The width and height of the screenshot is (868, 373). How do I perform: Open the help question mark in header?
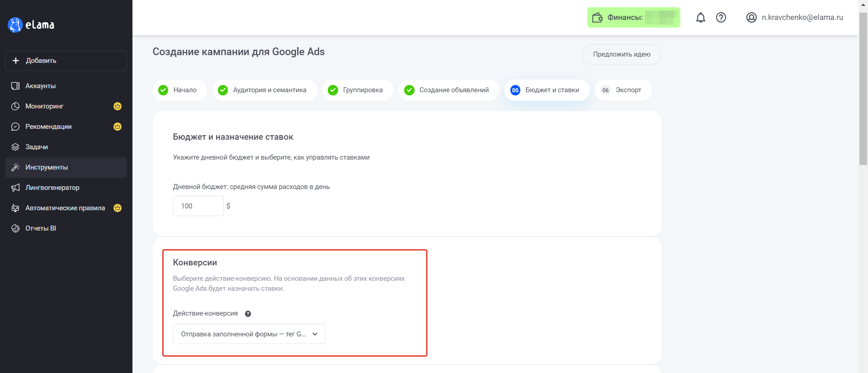click(721, 18)
